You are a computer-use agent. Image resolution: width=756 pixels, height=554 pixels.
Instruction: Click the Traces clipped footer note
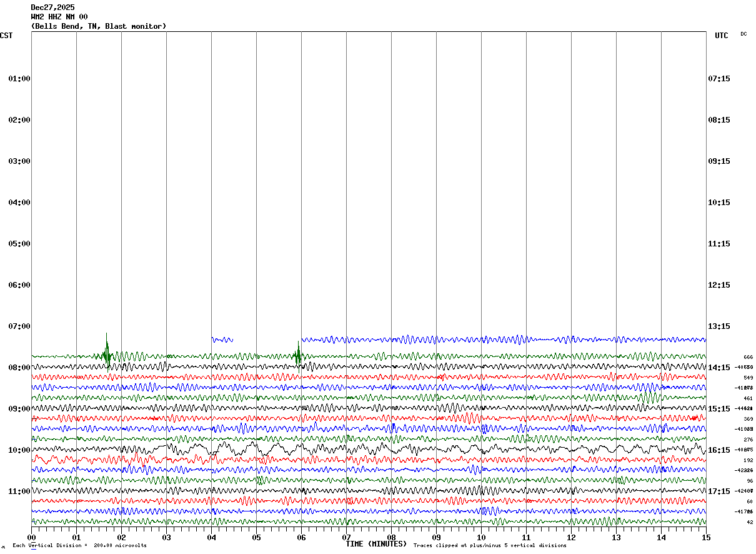pos(490,546)
